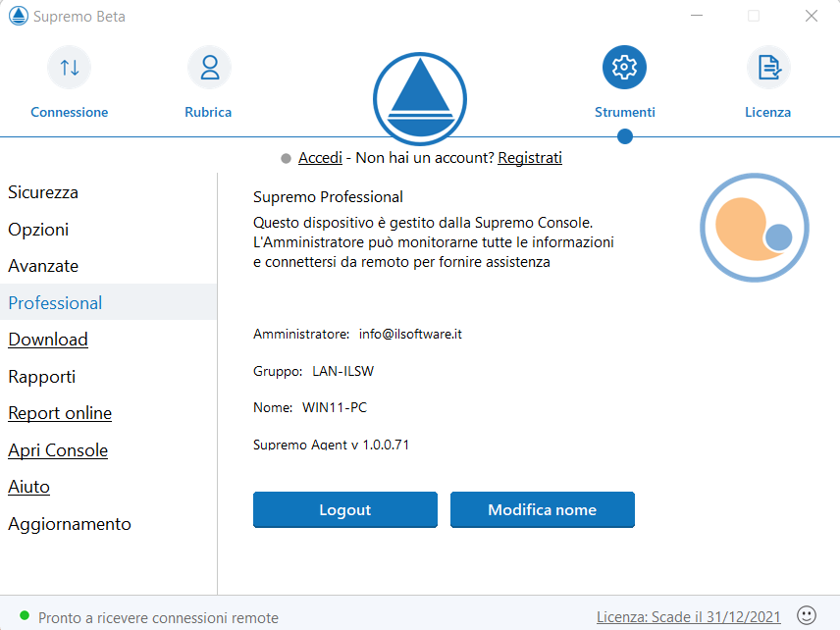Click the smiley feedback icon
Image resolution: width=840 pixels, height=630 pixels.
807,615
